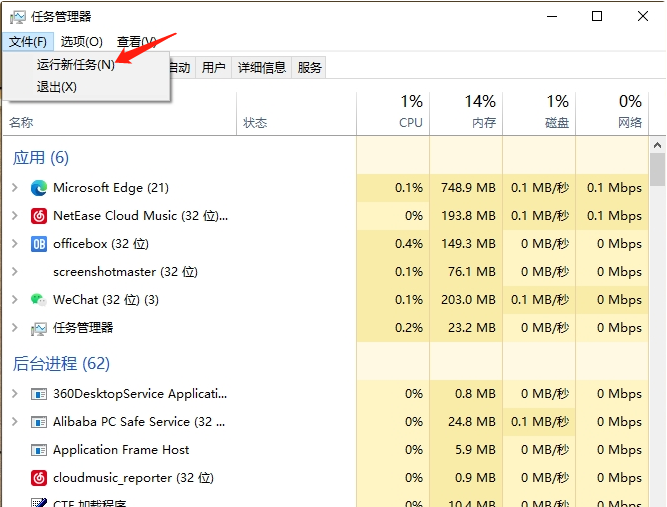This screenshot has height=507, width=667.
Task: Expand the Alibaba PC Safe Service row
Action: 15,422
